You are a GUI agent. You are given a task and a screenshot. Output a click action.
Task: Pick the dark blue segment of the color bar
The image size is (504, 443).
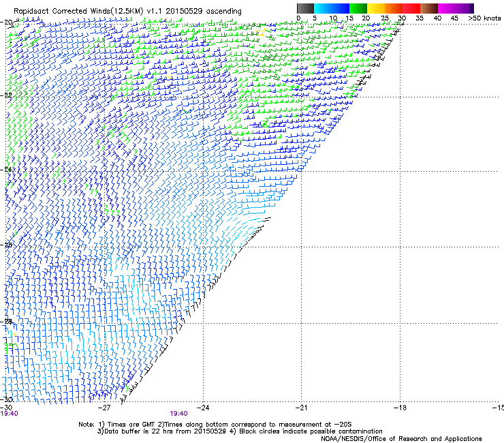[x=341, y=8]
